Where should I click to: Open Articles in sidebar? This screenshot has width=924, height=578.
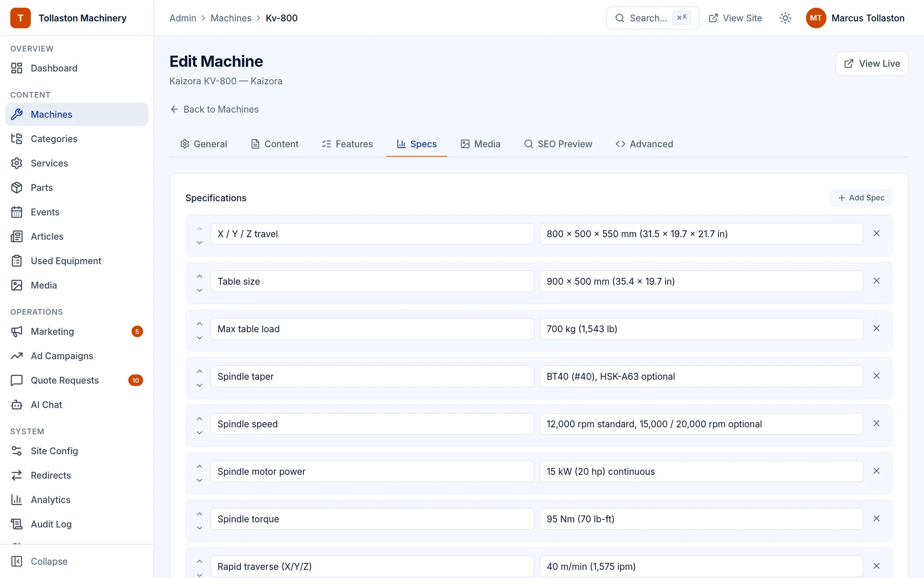(x=77, y=236)
